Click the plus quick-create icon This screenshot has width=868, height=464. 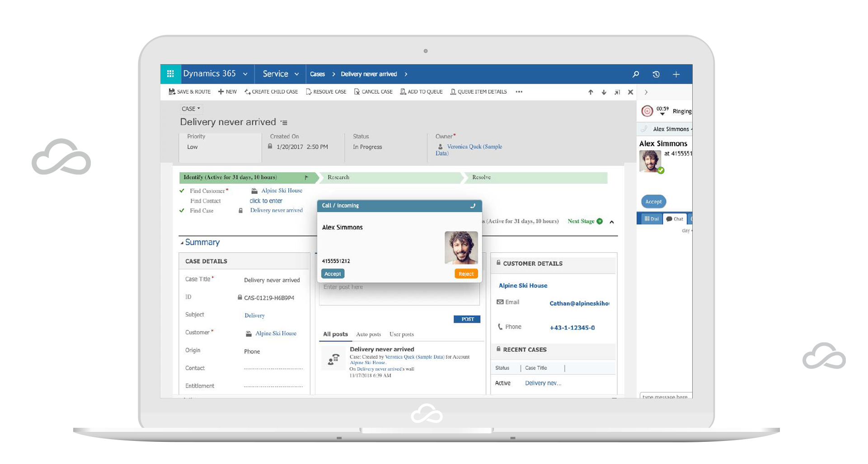click(x=676, y=74)
